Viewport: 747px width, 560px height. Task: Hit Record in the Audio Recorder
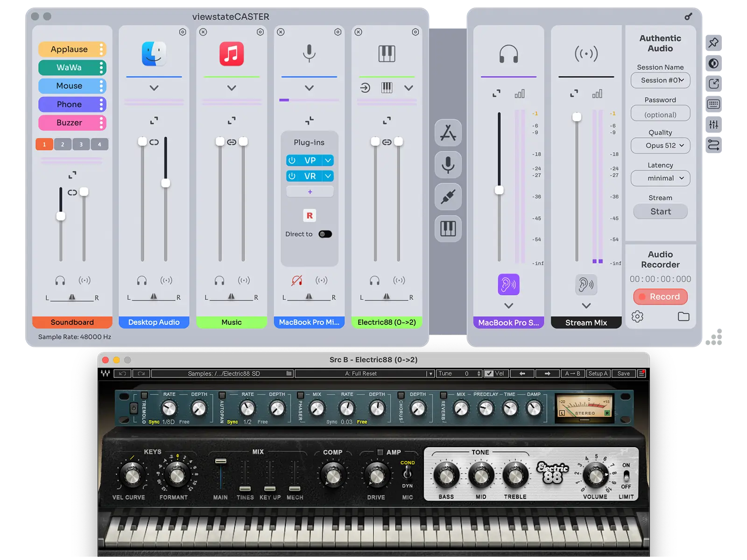pyautogui.click(x=660, y=296)
